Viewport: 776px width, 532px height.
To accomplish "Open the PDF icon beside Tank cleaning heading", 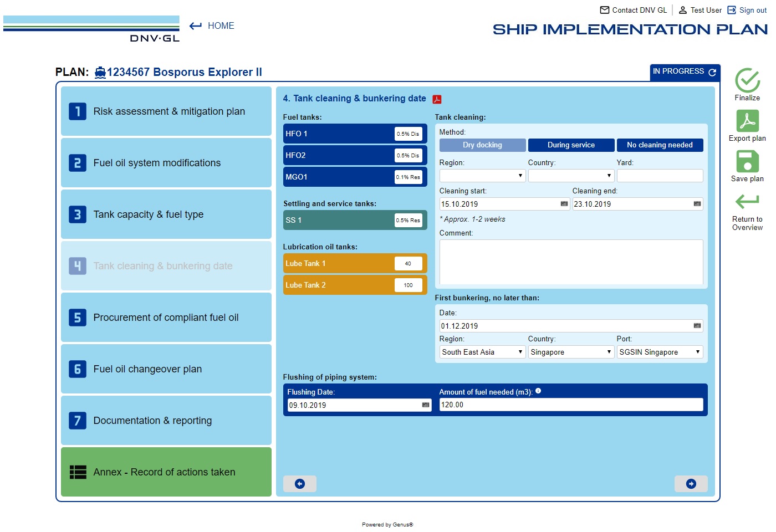I will [x=437, y=99].
